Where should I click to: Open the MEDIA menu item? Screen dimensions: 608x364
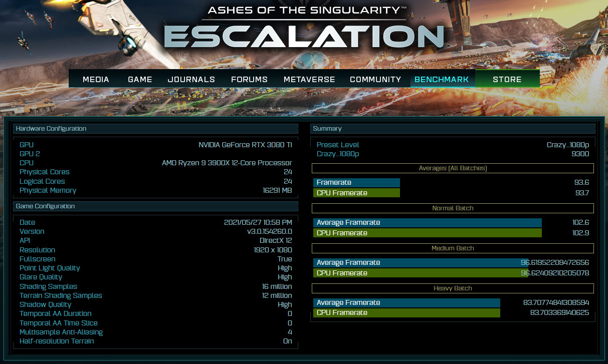tap(96, 79)
